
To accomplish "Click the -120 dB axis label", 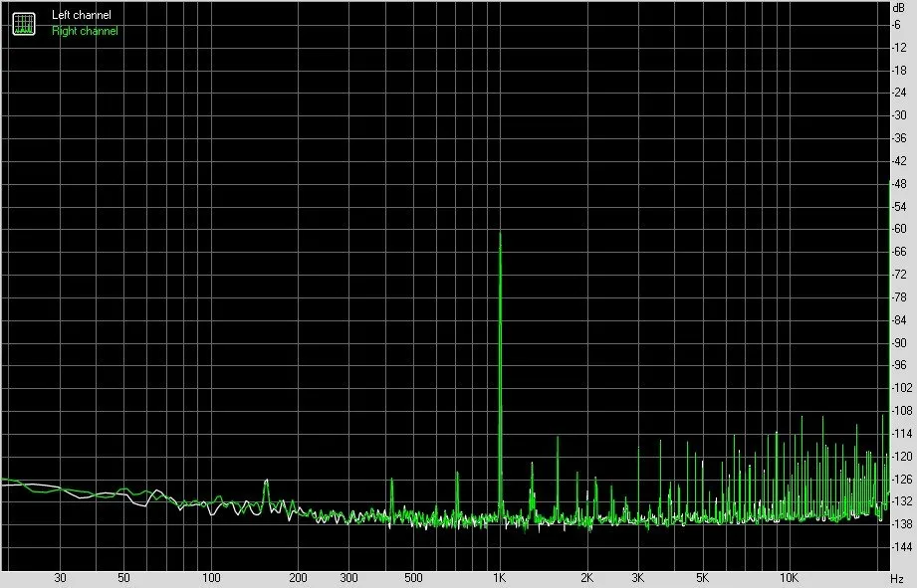I will (901, 457).
